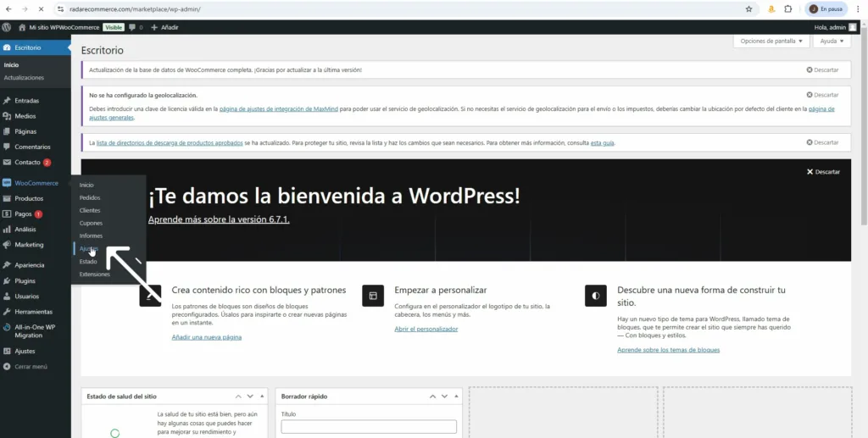This screenshot has height=438, width=868.
Task: Open Estado in WooCommerce submenu
Action: pos(88,262)
